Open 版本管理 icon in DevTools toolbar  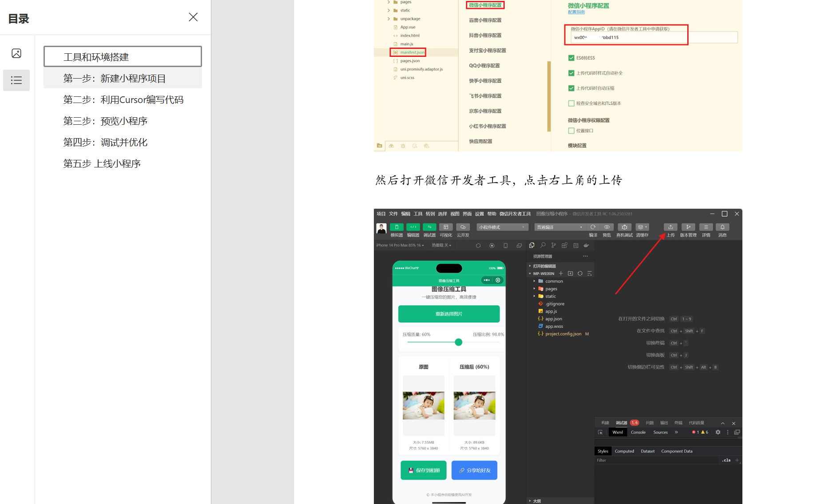[688, 227]
